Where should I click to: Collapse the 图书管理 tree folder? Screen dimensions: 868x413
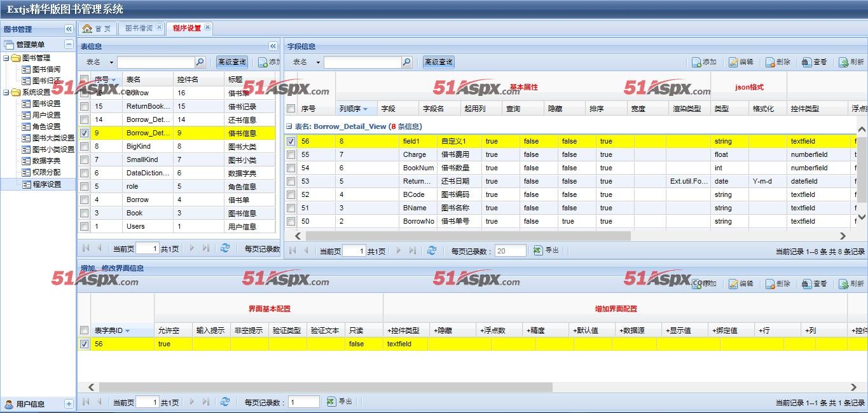coord(6,58)
